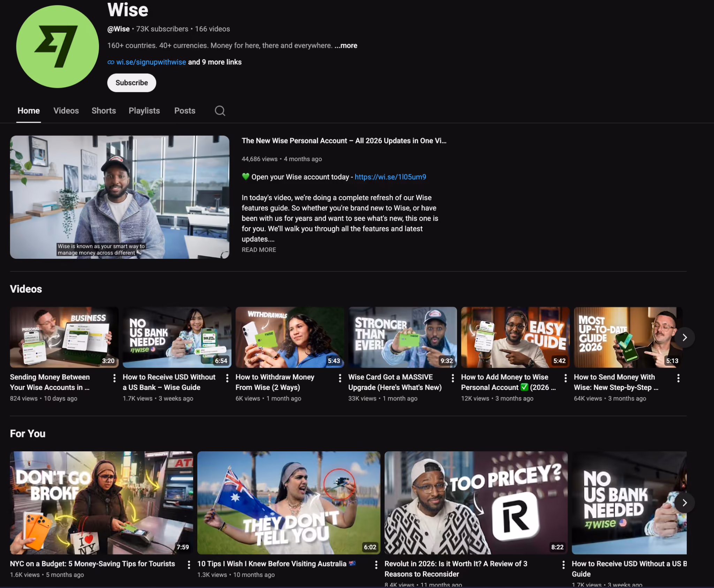Click the THEY DON'T TELL YOU thumbnail

point(289,503)
